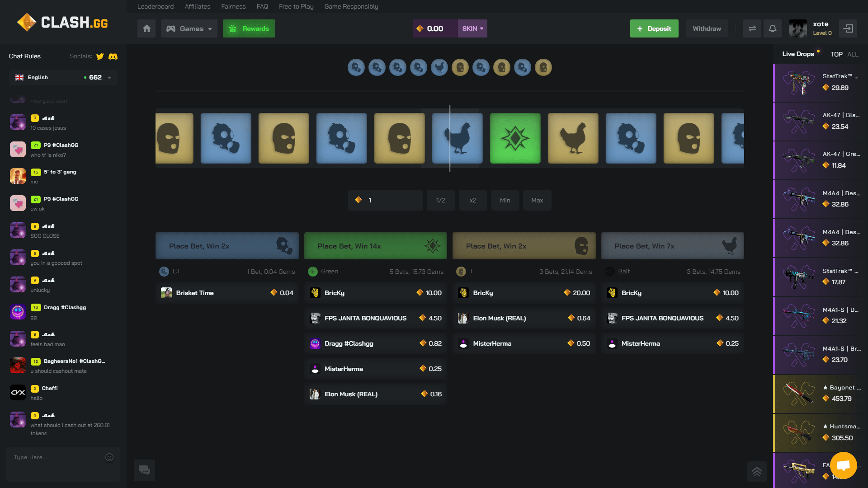The image size is (868, 488).
Task: Click Cheffl chat user name
Action: [50, 388]
